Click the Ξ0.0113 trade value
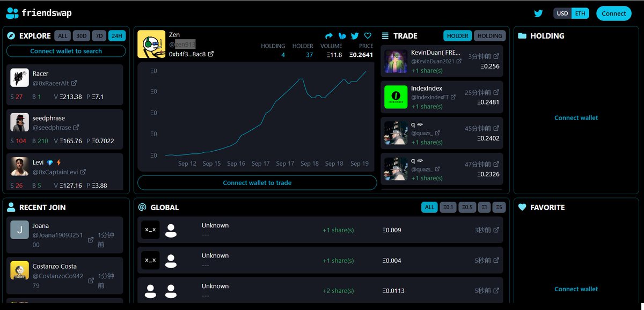 (393, 291)
